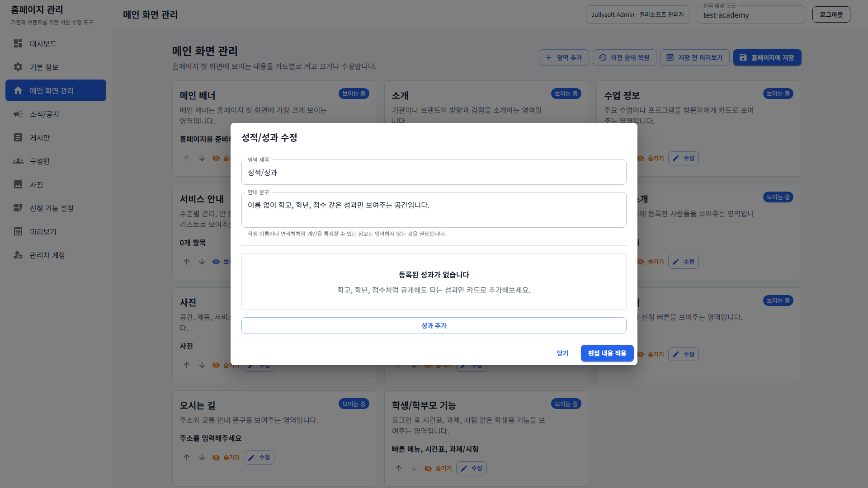Image resolution: width=868 pixels, height=488 pixels.
Task: Click the 사진 sidebar image icon
Action: pos(18,184)
